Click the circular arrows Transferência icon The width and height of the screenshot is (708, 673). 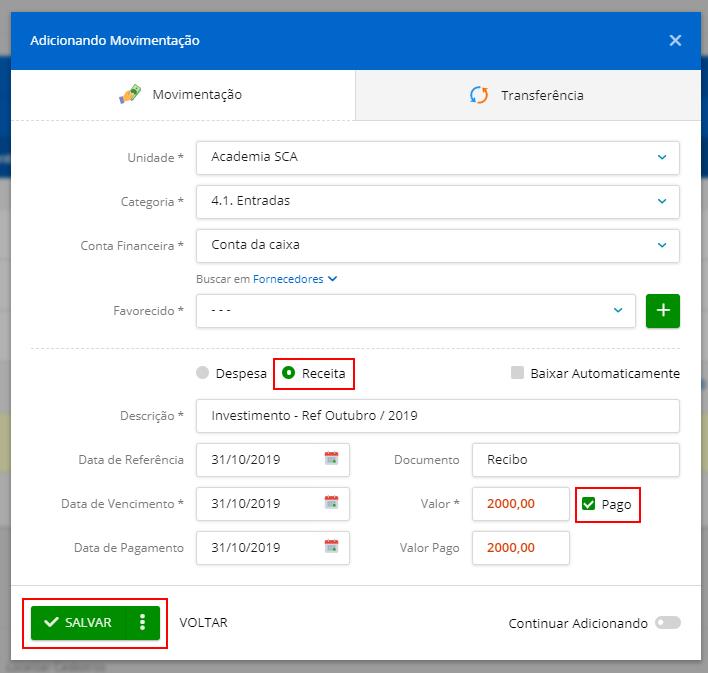point(479,95)
